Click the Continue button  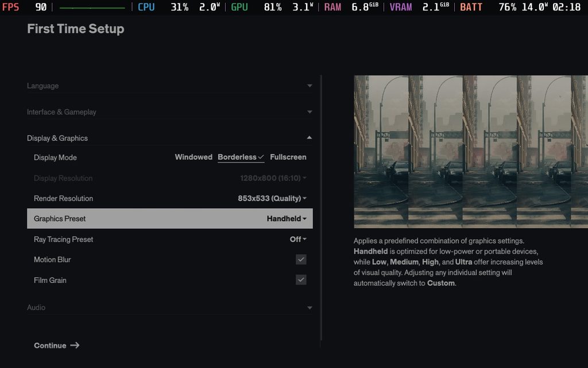(57, 346)
